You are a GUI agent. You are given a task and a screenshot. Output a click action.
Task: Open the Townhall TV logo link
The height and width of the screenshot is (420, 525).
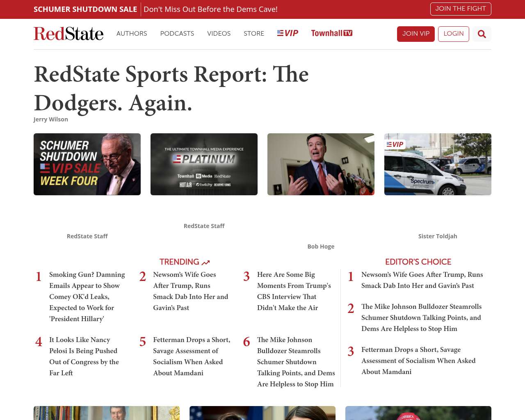[332, 33]
